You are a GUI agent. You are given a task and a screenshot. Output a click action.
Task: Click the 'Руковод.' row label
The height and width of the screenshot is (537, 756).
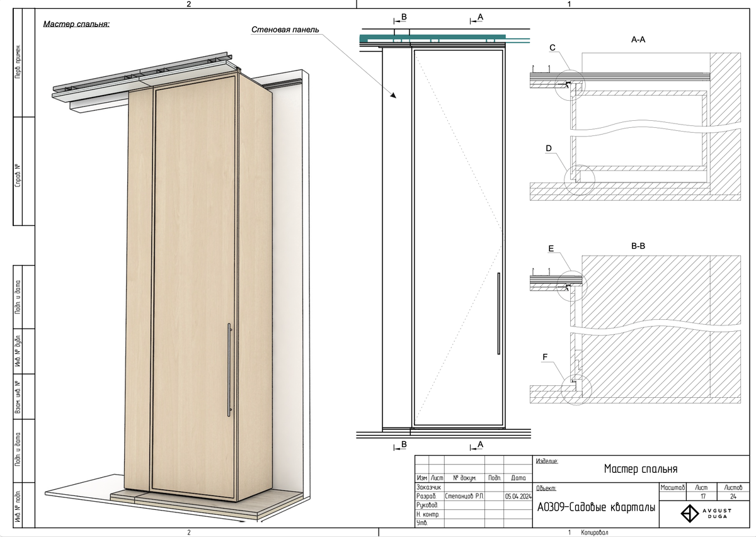click(x=427, y=505)
